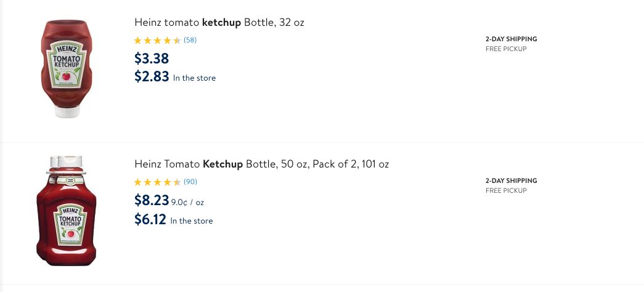Click the first gold star of the 32 oz rating
Image resolution: width=644 pixels, height=292 pixels.
point(137,40)
